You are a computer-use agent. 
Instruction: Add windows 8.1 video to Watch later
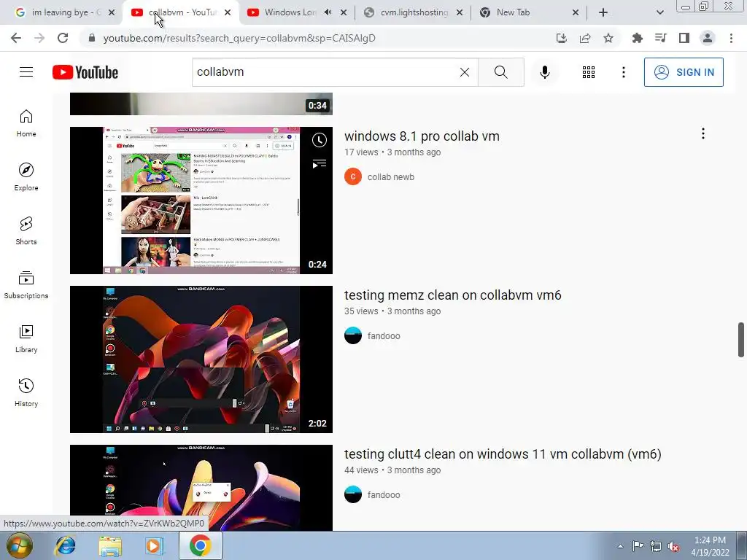320,140
